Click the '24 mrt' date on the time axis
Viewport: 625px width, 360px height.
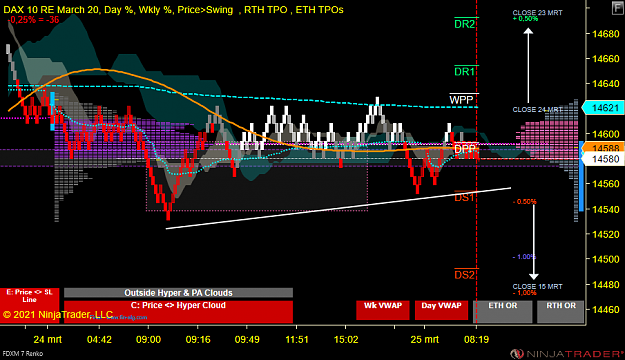click(47, 340)
